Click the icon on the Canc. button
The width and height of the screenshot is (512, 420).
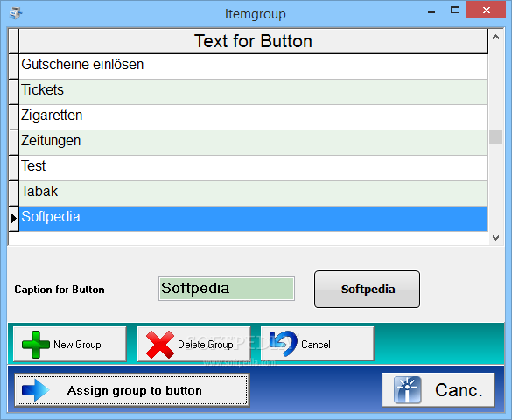point(407,390)
